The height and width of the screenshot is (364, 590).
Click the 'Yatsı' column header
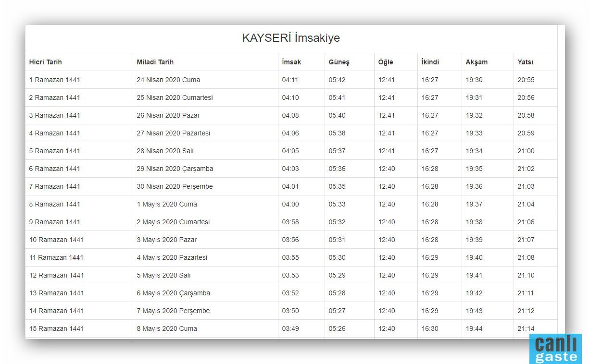(525, 62)
